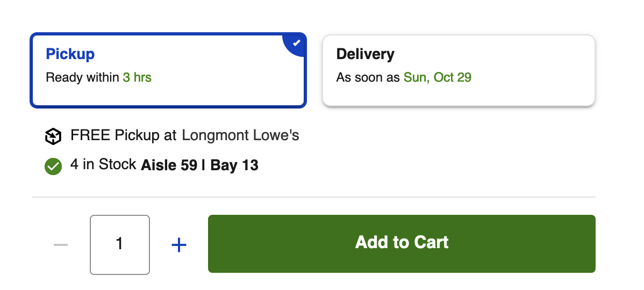Click the Aisle 59 | Bay 13 location
Screen dimensions: 644x290
click(x=199, y=165)
